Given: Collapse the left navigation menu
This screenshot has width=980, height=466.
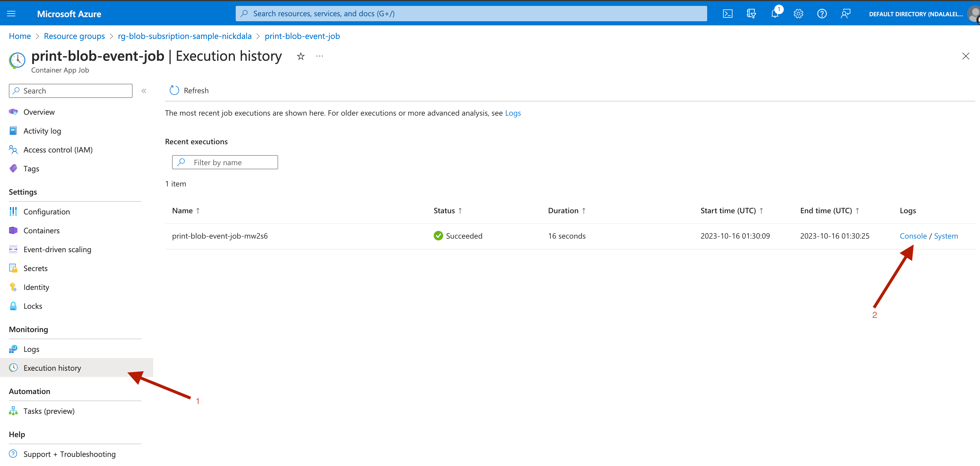Looking at the screenshot, I should pos(144,91).
